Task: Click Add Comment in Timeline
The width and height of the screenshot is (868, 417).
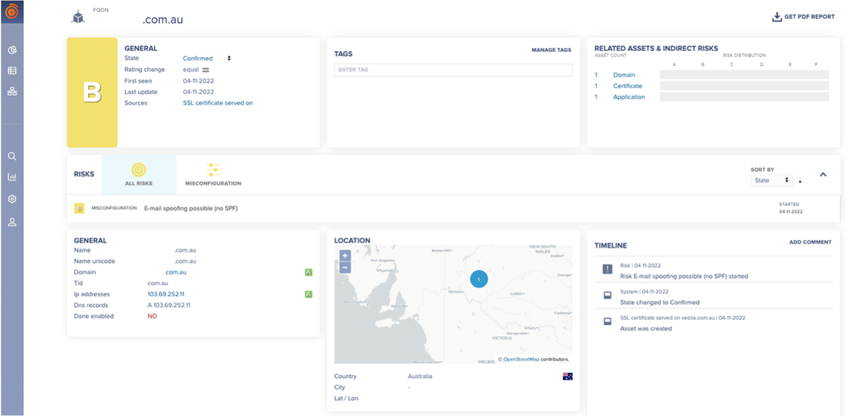Action: (x=810, y=242)
